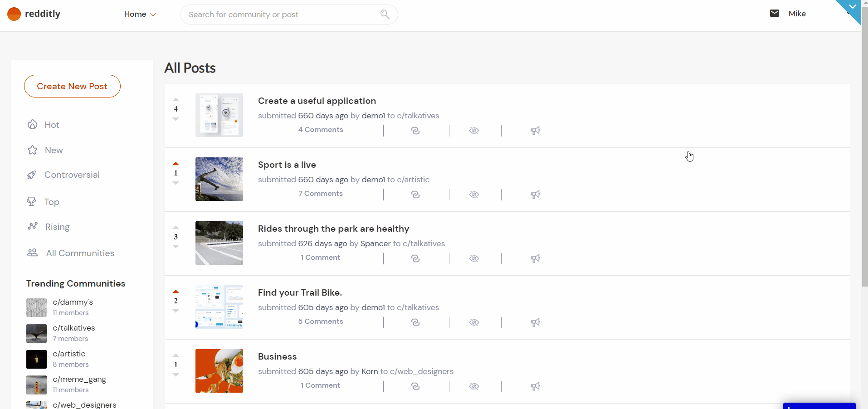Viewport: 868px width, 409px height.
Task: Report the 'Sport is a live' post
Action: (x=535, y=195)
